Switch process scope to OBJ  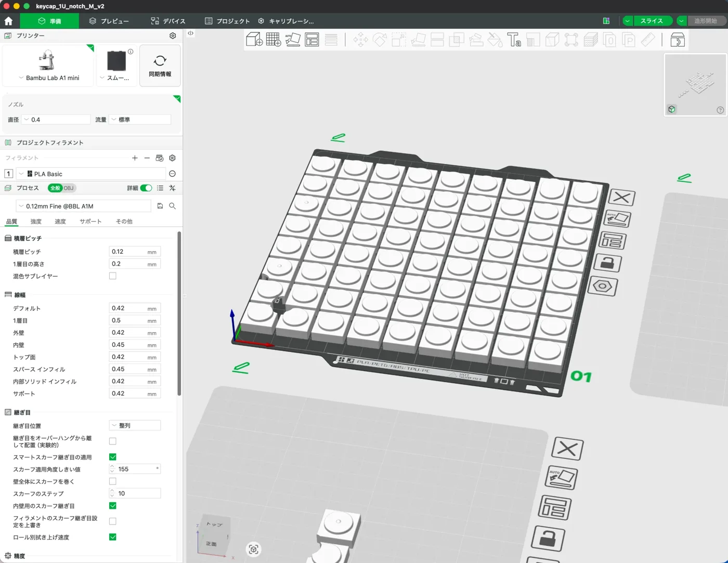(69, 188)
